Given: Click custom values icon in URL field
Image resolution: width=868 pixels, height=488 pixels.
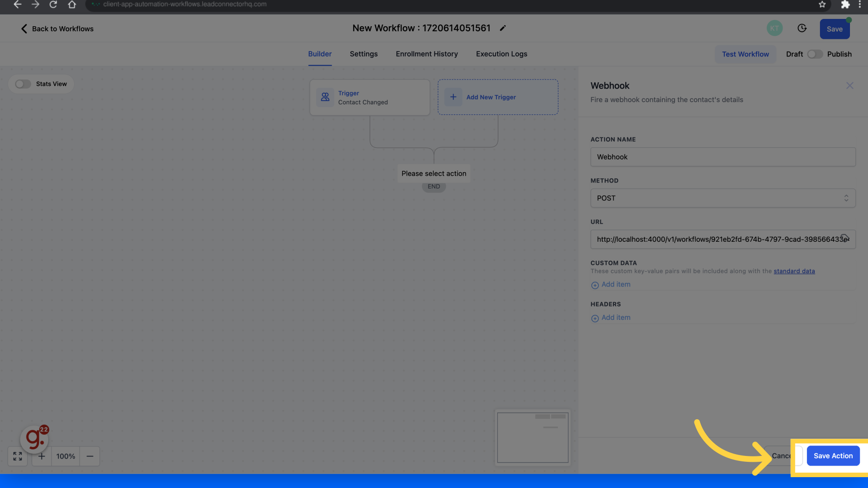Looking at the screenshot, I should (x=844, y=239).
